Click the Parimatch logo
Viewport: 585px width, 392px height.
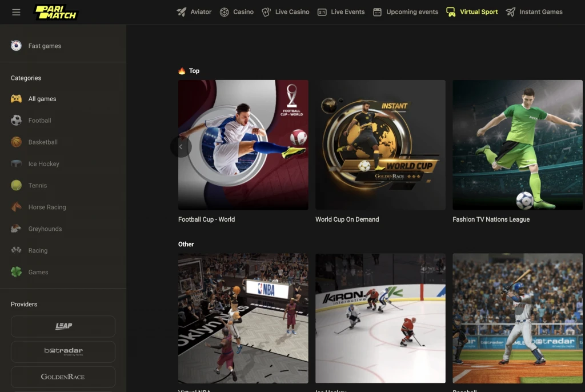pyautogui.click(x=56, y=12)
